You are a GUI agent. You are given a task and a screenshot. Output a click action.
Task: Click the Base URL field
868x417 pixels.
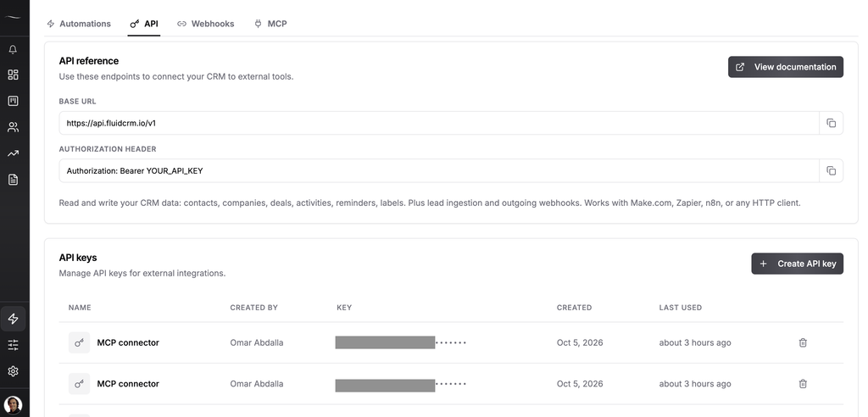coord(439,123)
